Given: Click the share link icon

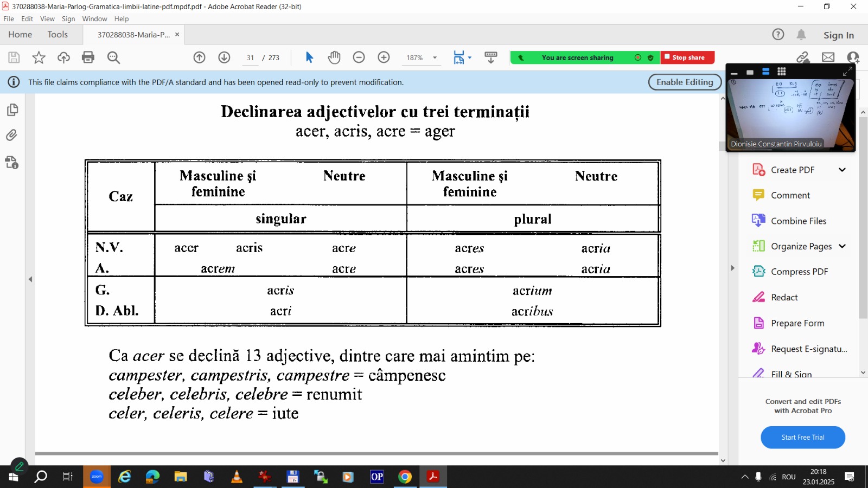Looking at the screenshot, I should pyautogui.click(x=803, y=57).
